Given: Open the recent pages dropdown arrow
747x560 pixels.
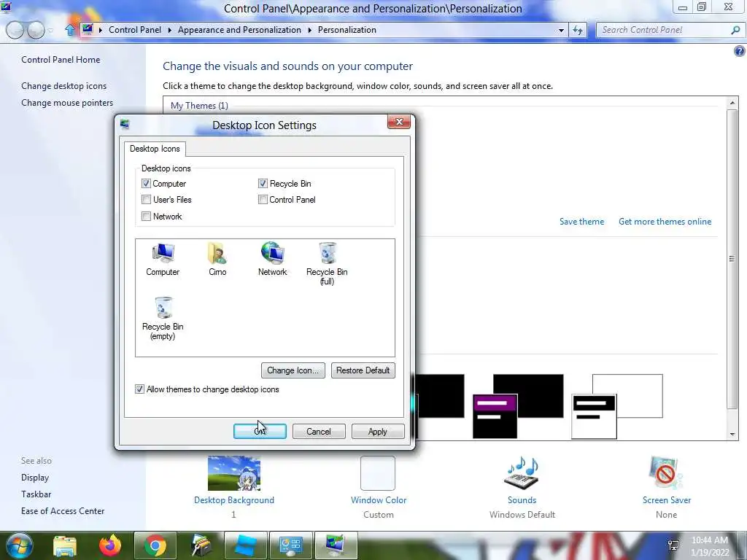Looking at the screenshot, I should [50, 31].
